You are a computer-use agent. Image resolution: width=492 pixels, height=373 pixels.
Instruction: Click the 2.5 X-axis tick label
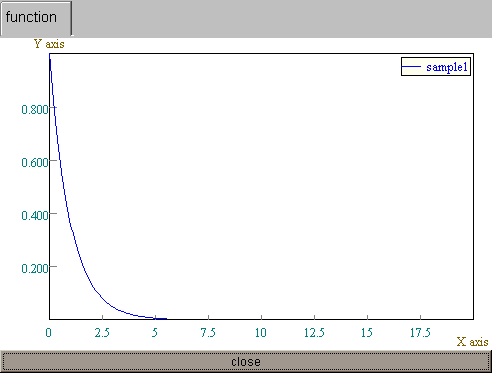pos(102,332)
